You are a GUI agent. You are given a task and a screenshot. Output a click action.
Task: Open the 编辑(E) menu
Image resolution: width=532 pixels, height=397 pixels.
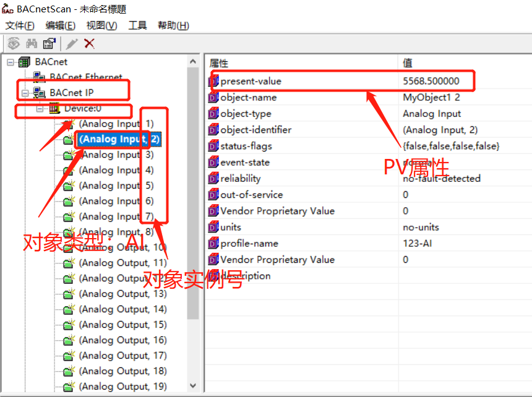61,25
